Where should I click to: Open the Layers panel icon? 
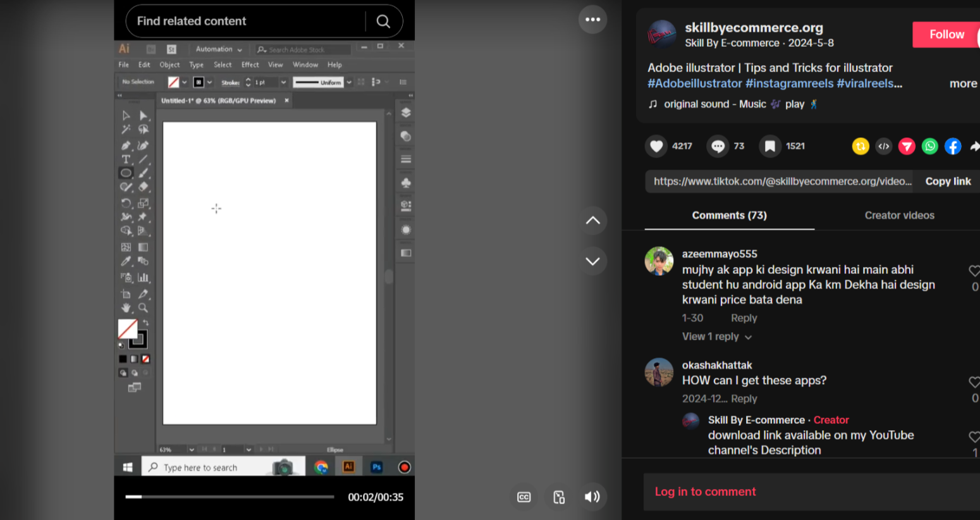tap(405, 112)
